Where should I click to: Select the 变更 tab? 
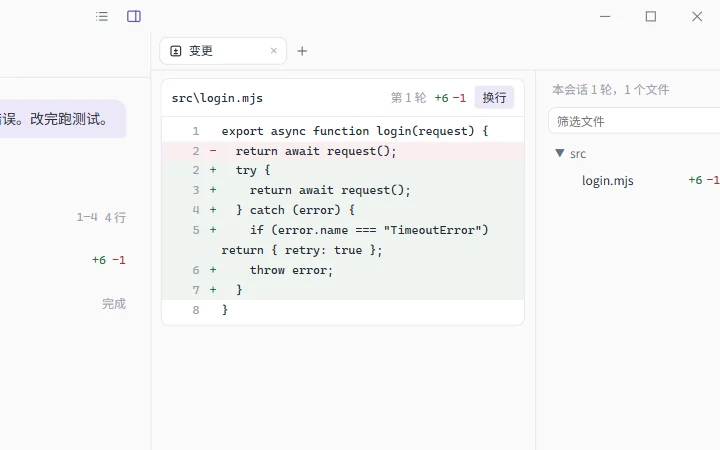pos(223,51)
